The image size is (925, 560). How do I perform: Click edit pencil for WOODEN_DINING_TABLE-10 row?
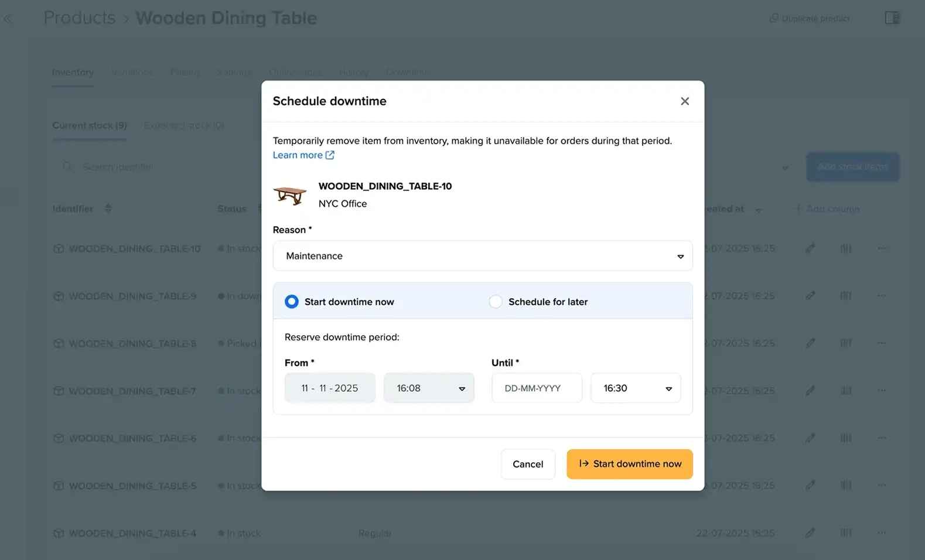(x=810, y=248)
